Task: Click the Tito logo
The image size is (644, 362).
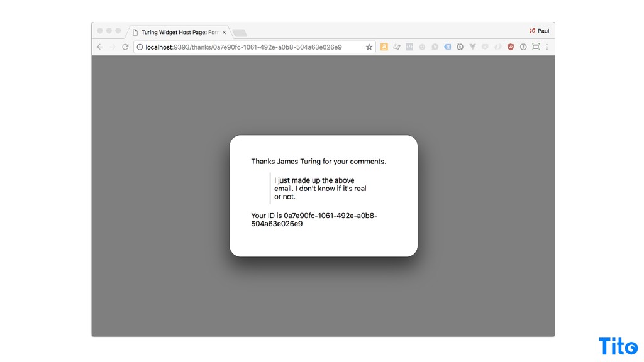Action: tap(618, 346)
